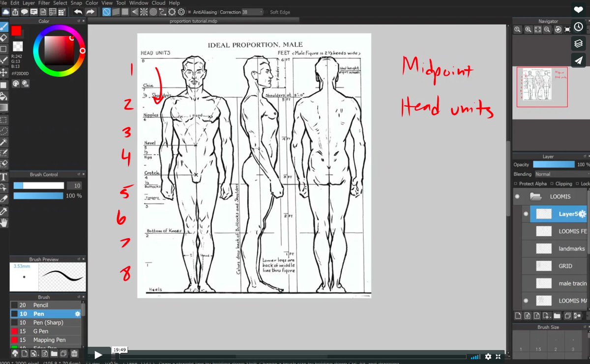Viewport: 590px width, 364px height.
Task: Click the Navigator canvas thumbnail
Action: click(x=542, y=86)
